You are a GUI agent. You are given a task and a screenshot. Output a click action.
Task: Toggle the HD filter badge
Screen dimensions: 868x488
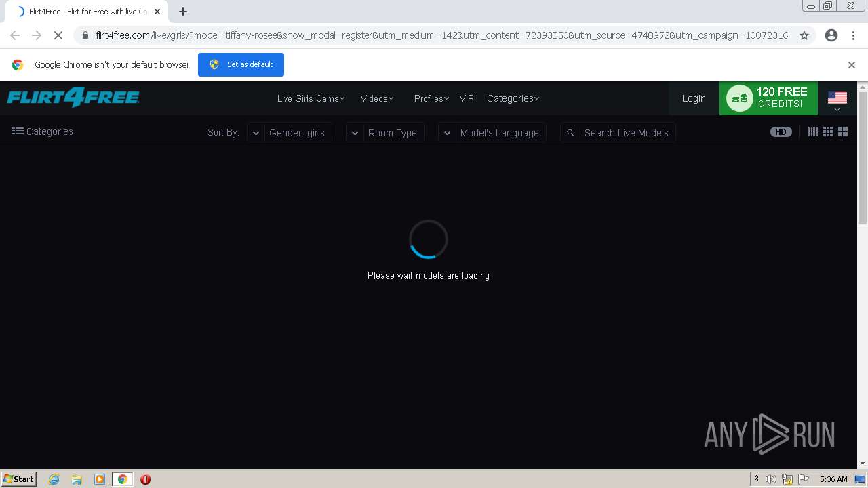tap(781, 132)
